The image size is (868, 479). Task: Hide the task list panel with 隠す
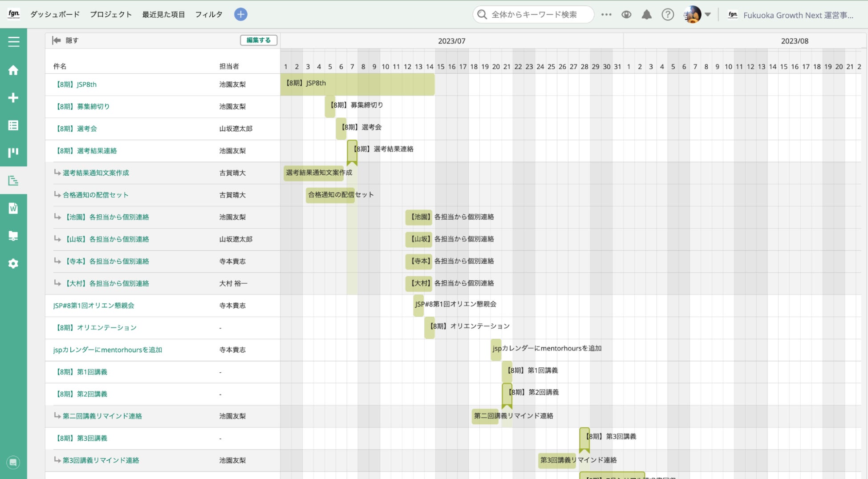point(65,40)
